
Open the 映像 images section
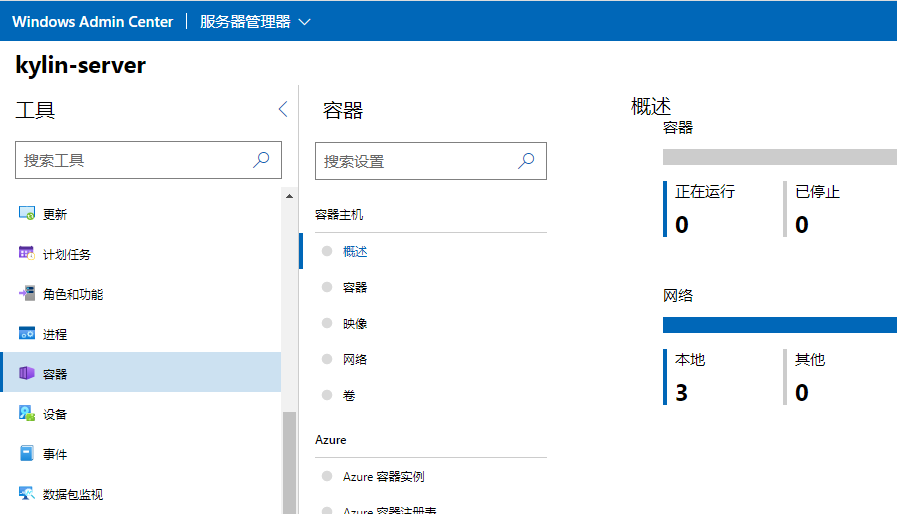click(355, 323)
